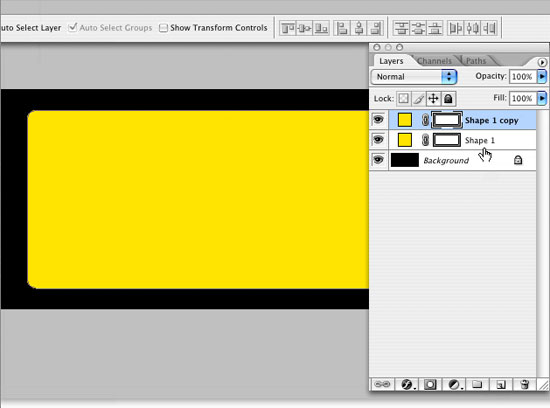Click Align bottom edges icon
This screenshot has height=408, width=550.
[x=321, y=28]
